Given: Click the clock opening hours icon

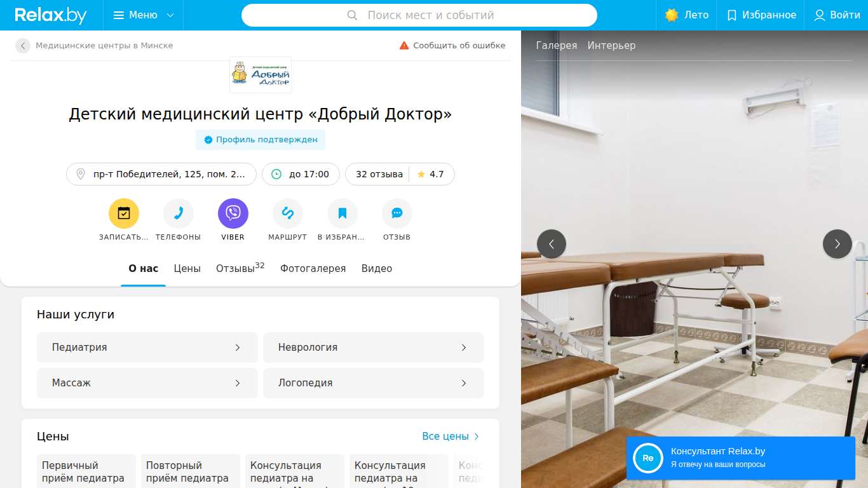Looking at the screenshot, I should 276,174.
